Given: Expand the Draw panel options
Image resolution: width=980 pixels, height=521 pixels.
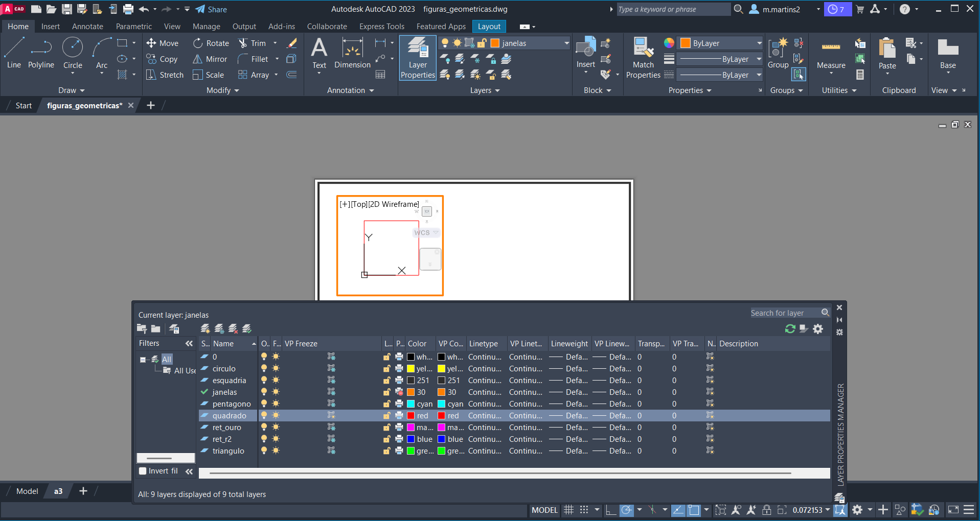Looking at the screenshot, I should pyautogui.click(x=71, y=90).
